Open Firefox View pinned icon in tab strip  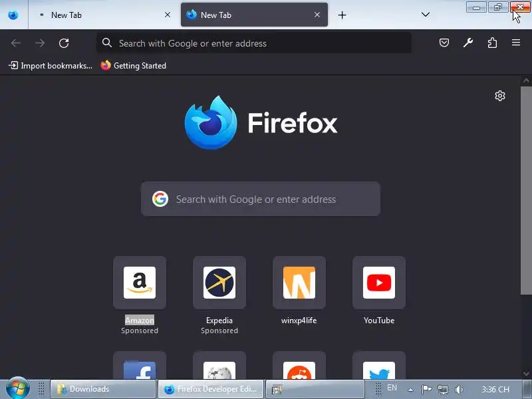[x=13, y=15]
